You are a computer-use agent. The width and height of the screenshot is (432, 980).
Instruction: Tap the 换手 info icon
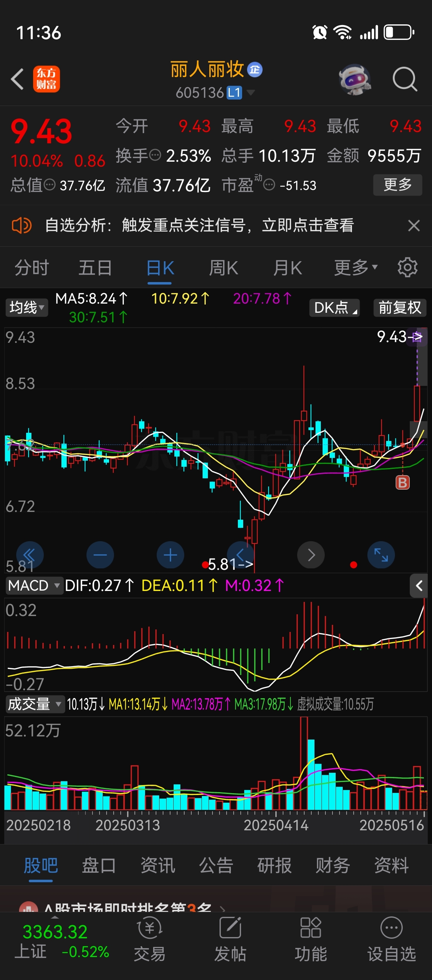tap(155, 155)
